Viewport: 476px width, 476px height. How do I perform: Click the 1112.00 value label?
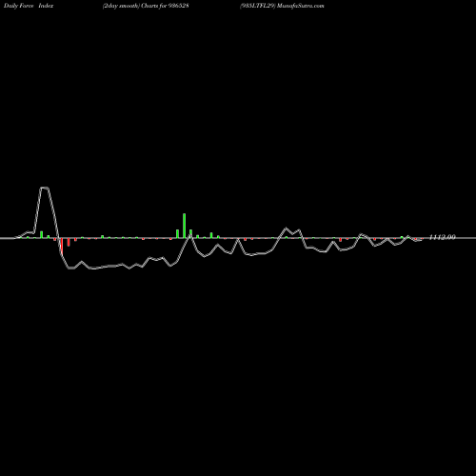[x=442, y=237]
